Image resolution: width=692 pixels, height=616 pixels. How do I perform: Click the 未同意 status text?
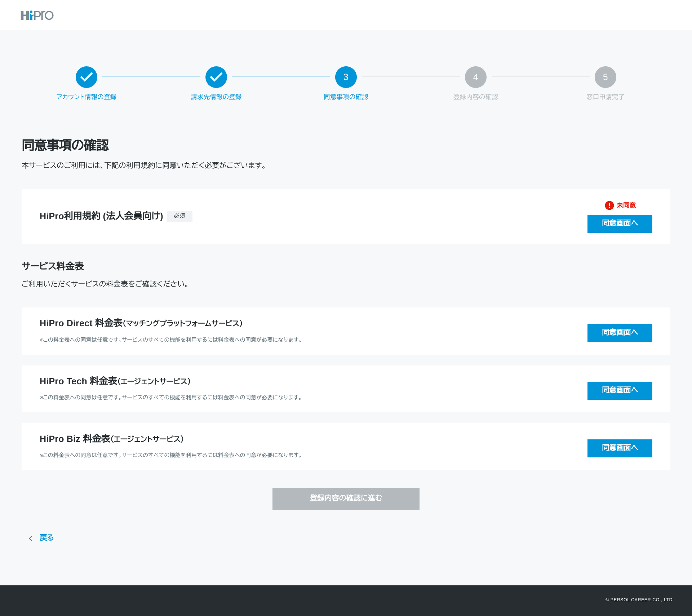point(626,205)
